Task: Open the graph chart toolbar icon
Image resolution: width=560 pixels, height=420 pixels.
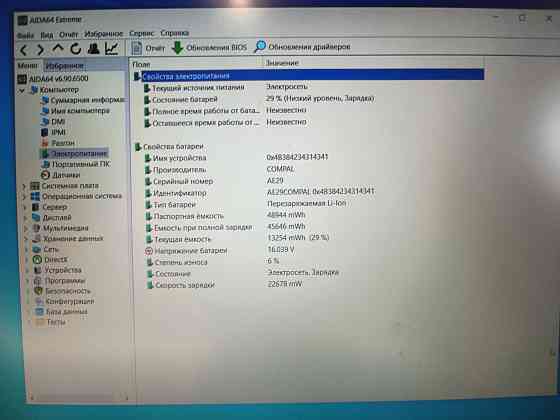Action: [x=111, y=48]
